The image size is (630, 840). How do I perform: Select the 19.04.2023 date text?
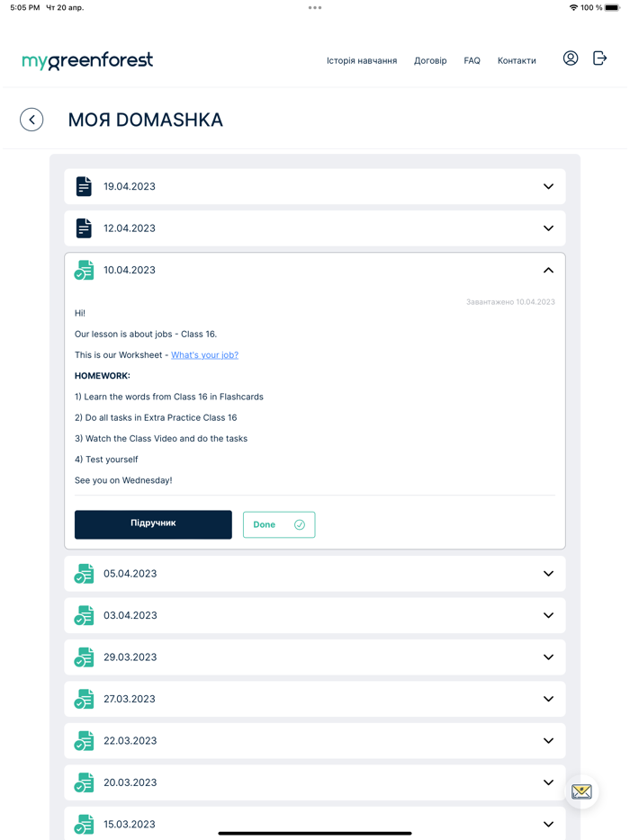(x=130, y=186)
